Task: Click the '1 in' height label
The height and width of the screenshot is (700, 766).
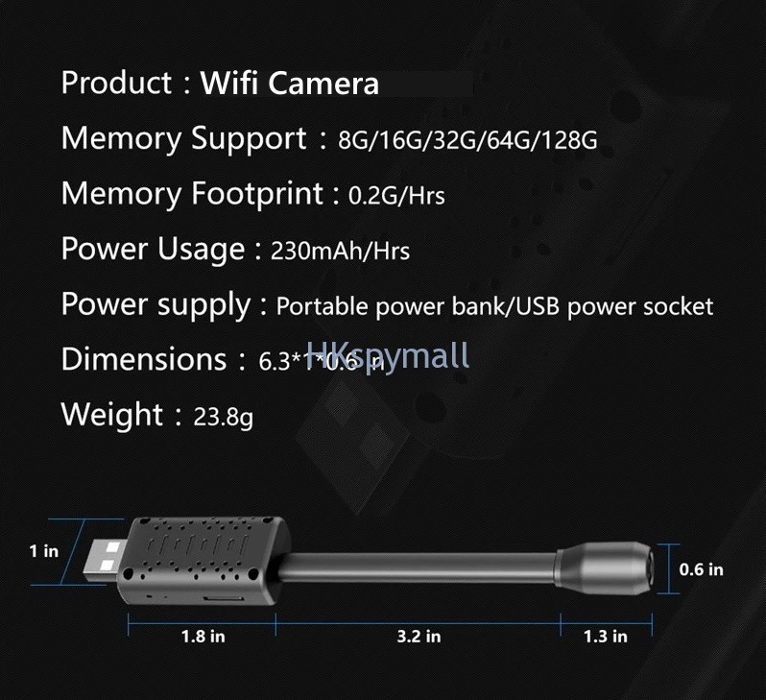Action: [44, 551]
